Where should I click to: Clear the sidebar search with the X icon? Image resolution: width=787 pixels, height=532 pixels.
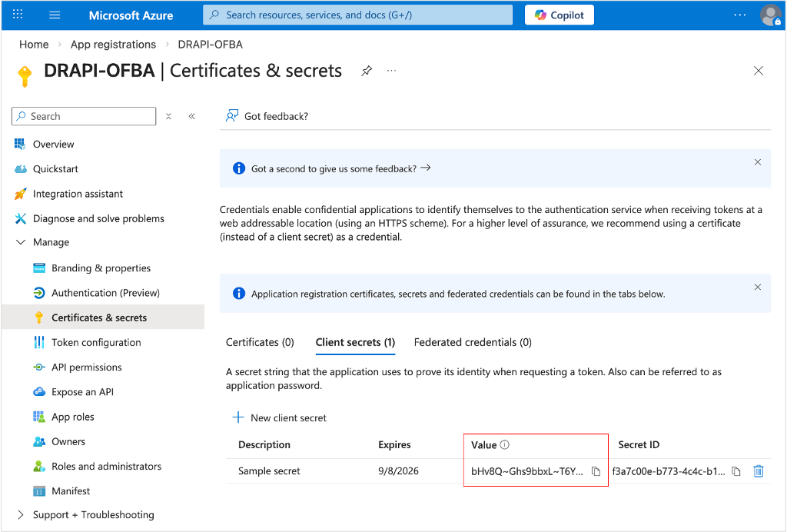[x=168, y=116]
